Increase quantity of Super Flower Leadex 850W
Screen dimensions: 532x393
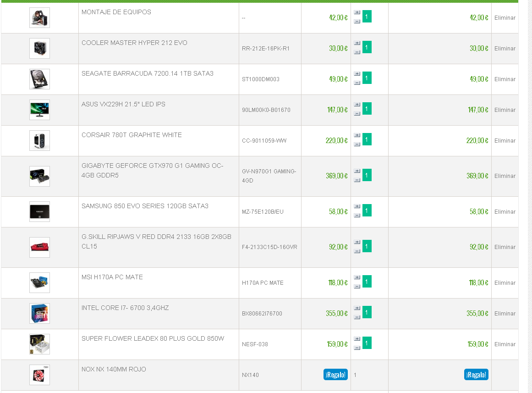point(357,339)
